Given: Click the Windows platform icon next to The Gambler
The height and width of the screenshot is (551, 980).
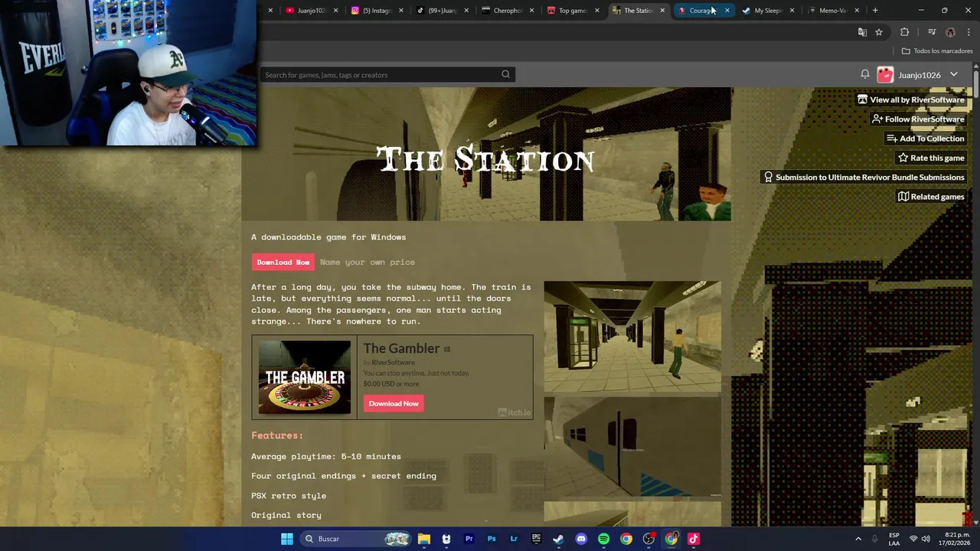Looking at the screenshot, I should 447,349.
